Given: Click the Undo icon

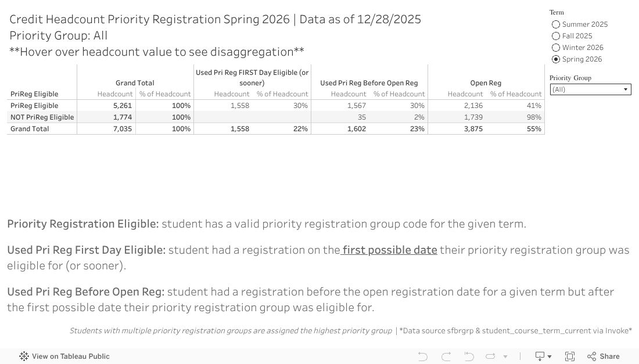Looking at the screenshot, I should tap(423, 356).
